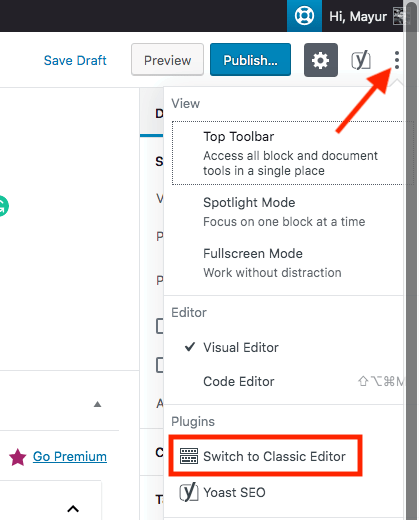Click Save Draft

(75, 60)
